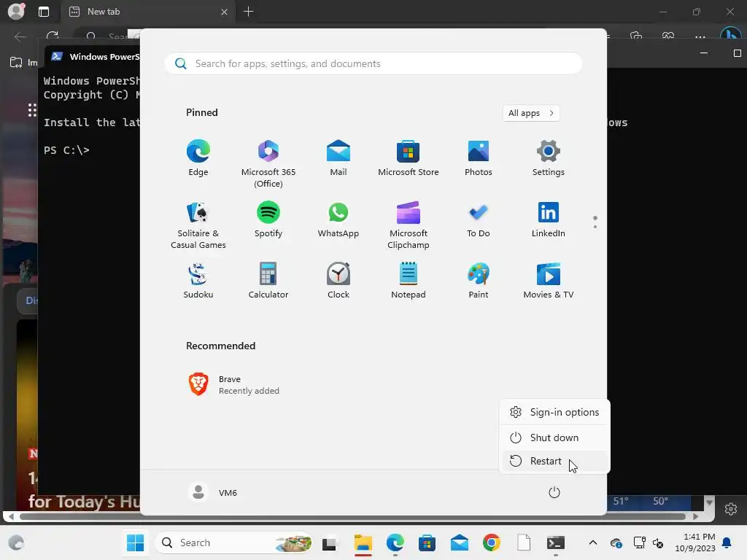Open the Clock app

point(338,281)
